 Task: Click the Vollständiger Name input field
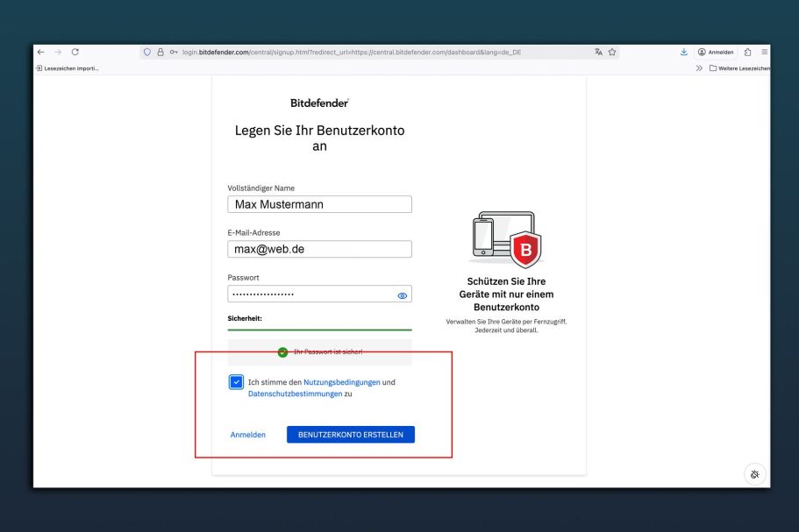(x=319, y=204)
